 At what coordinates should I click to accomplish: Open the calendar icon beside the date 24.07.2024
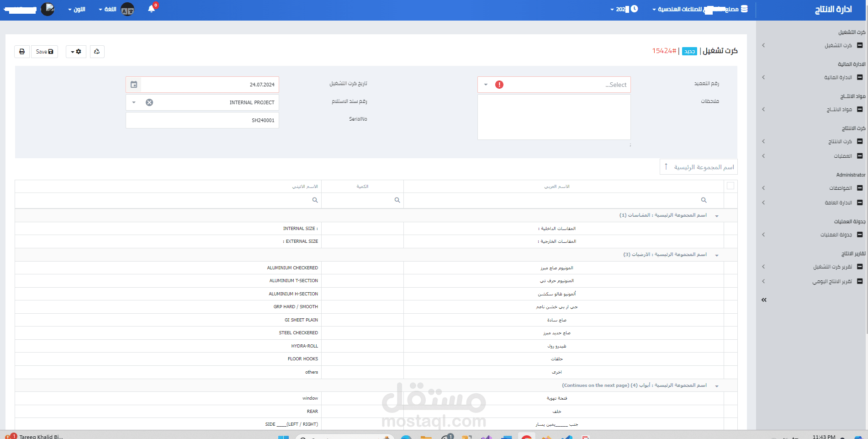tap(133, 84)
